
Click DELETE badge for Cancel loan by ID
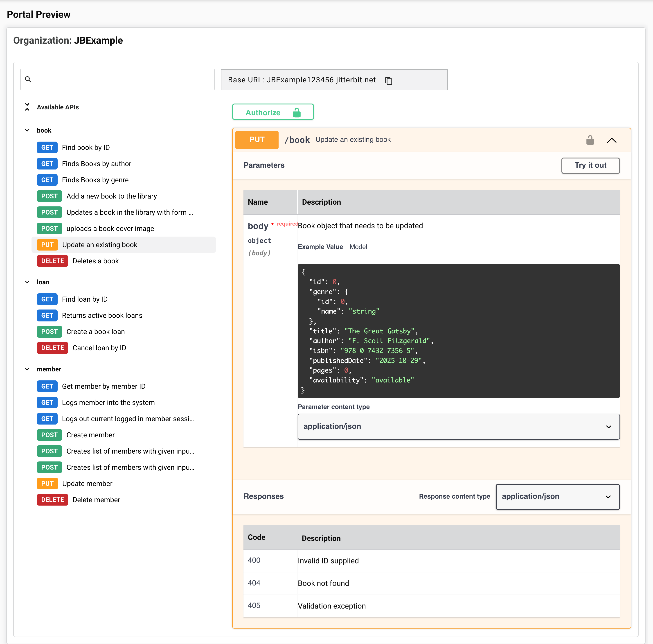[x=52, y=348]
